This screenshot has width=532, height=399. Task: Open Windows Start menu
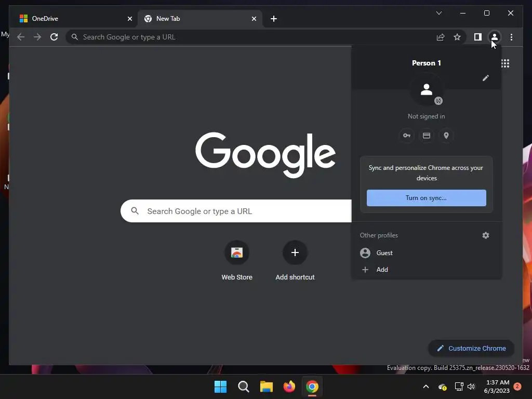[220, 387]
